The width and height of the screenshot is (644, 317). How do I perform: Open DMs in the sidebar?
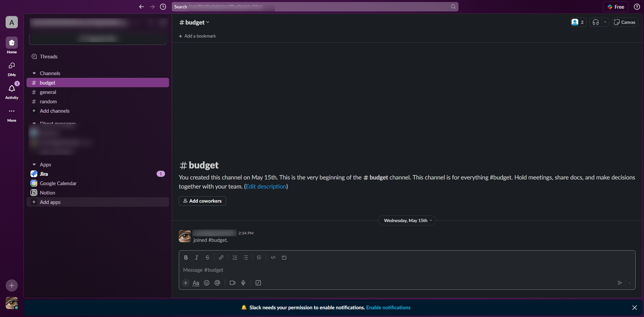point(12,69)
